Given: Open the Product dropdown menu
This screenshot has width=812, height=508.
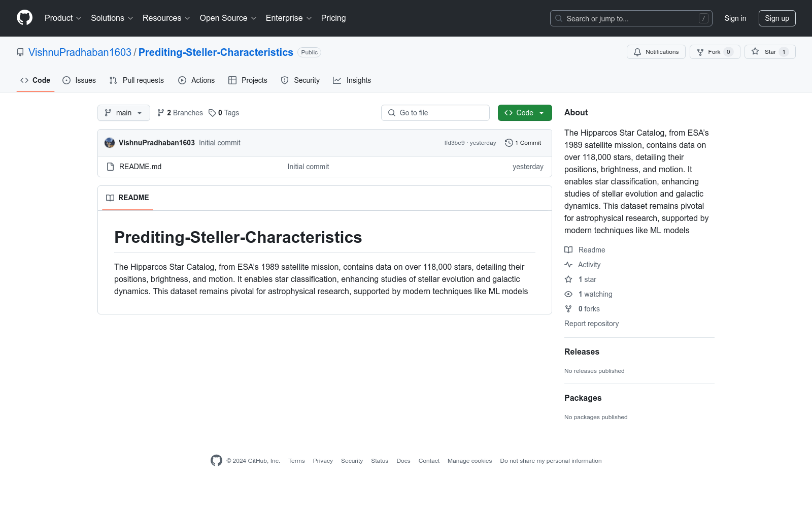Looking at the screenshot, I should pyautogui.click(x=63, y=18).
